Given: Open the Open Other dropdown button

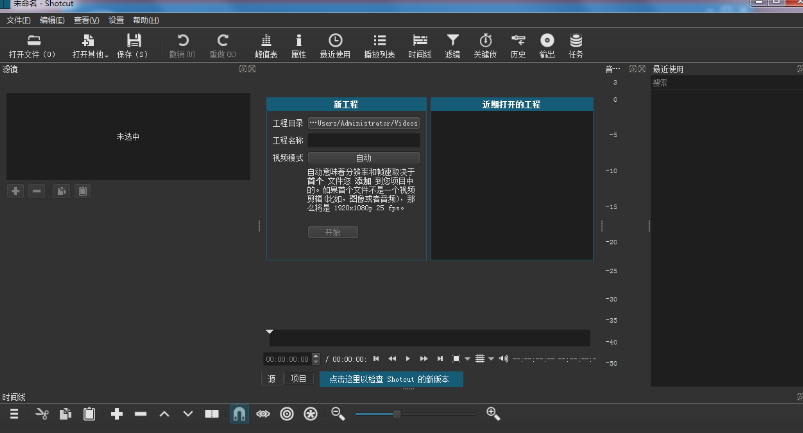Looking at the screenshot, I should point(90,46).
